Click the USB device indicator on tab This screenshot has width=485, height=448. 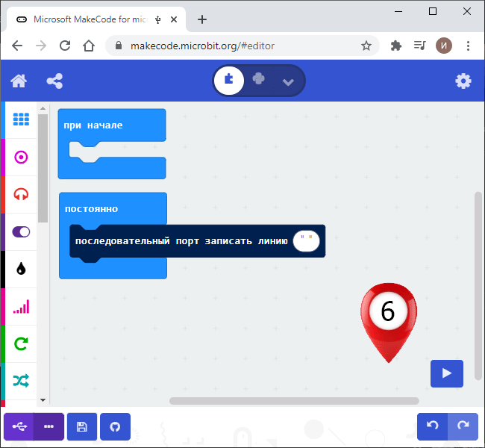[x=158, y=20]
